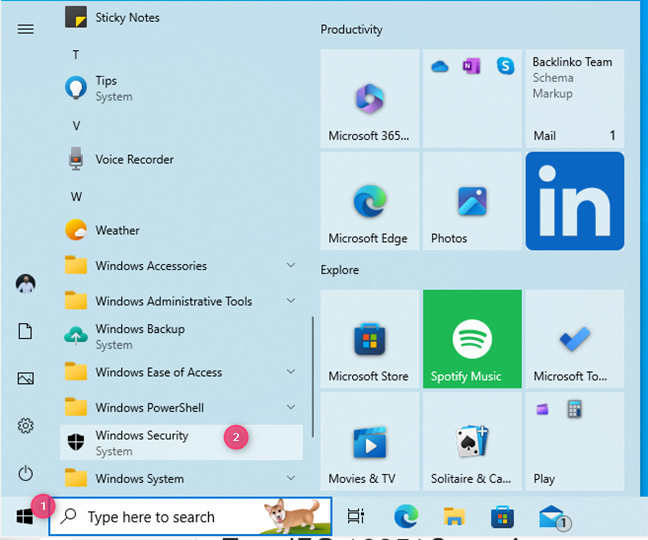Open the Microsoft To Do tile
The image size is (648, 540).
[575, 339]
